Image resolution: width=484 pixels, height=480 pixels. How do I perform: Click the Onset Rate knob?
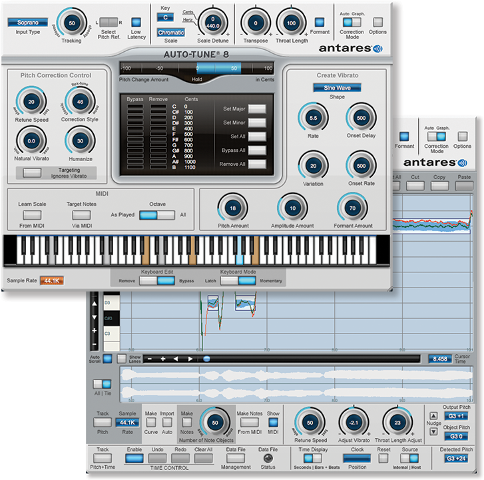(361, 166)
